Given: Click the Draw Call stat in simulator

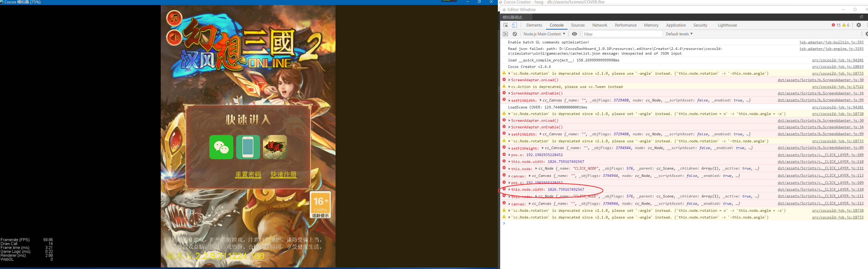Looking at the screenshot, I should pos(27,244).
